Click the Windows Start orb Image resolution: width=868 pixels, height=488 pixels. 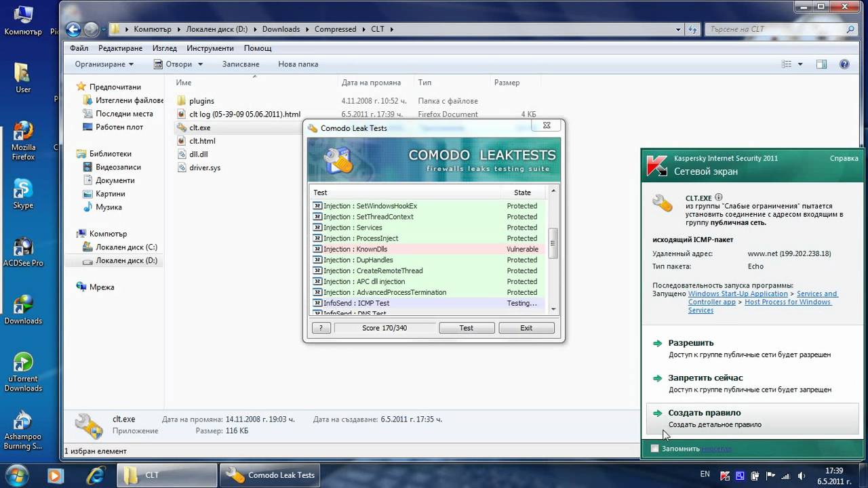tap(16, 474)
